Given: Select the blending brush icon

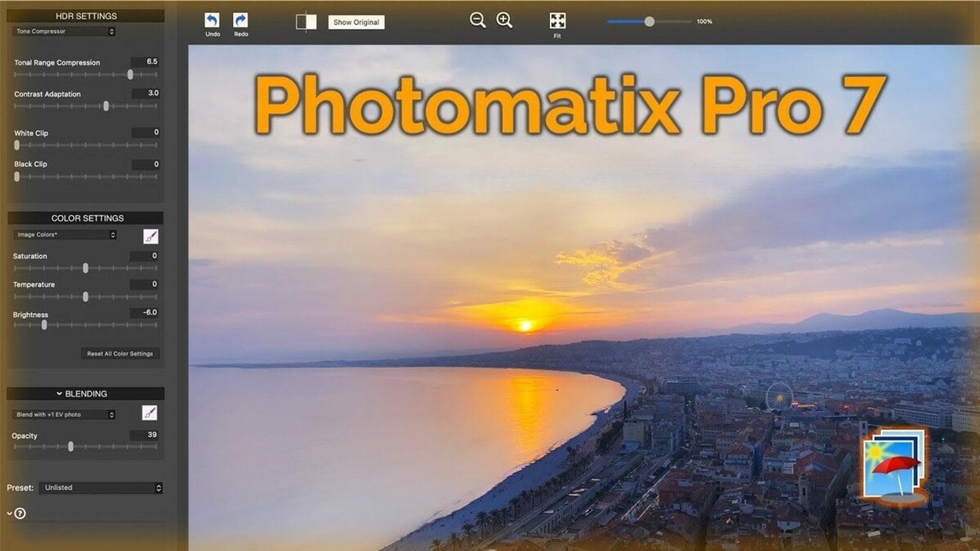Looking at the screenshot, I should 149,413.
